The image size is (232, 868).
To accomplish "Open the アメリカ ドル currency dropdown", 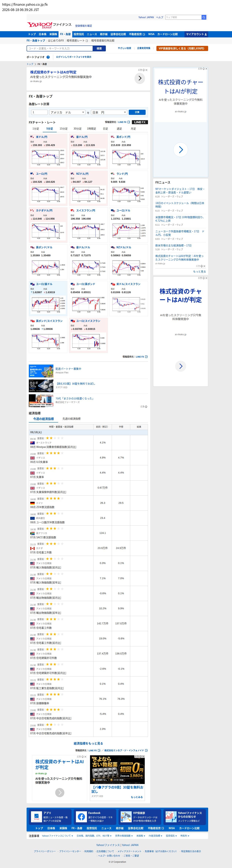I will point(67,112).
